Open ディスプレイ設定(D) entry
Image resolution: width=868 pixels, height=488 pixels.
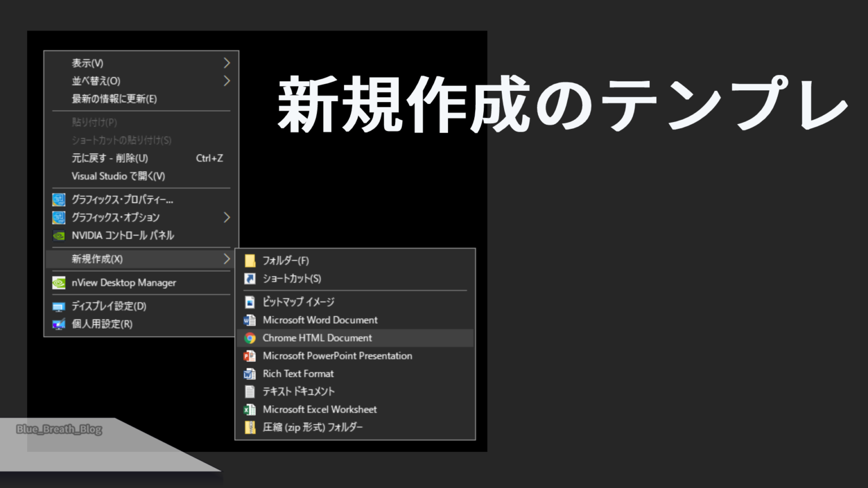point(141,306)
